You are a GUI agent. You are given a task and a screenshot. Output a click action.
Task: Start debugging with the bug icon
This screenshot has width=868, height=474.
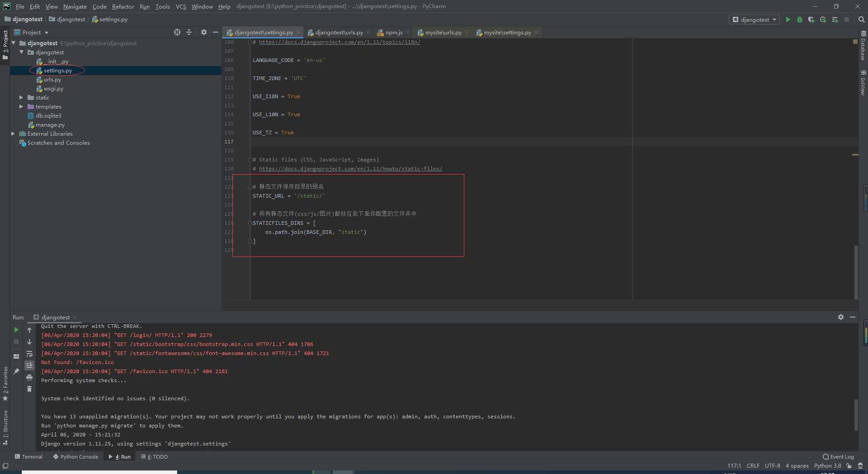800,19
